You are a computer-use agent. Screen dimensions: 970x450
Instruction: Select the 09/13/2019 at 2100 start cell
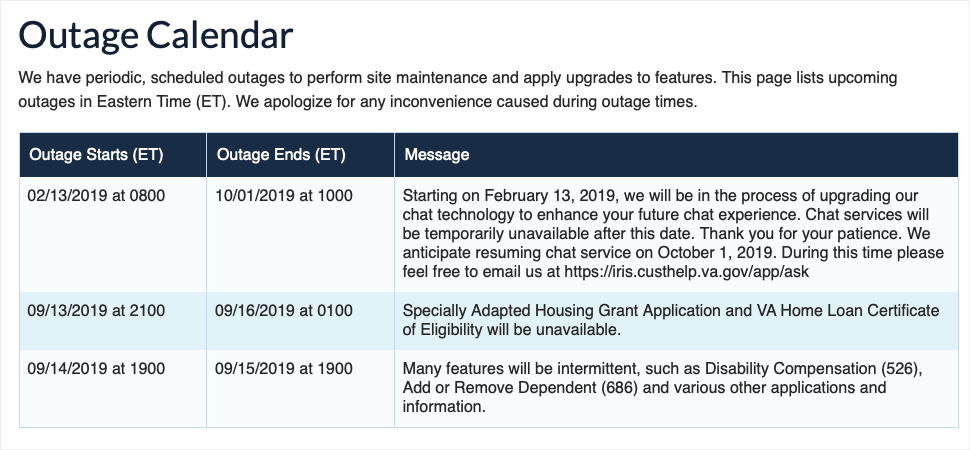(x=96, y=311)
